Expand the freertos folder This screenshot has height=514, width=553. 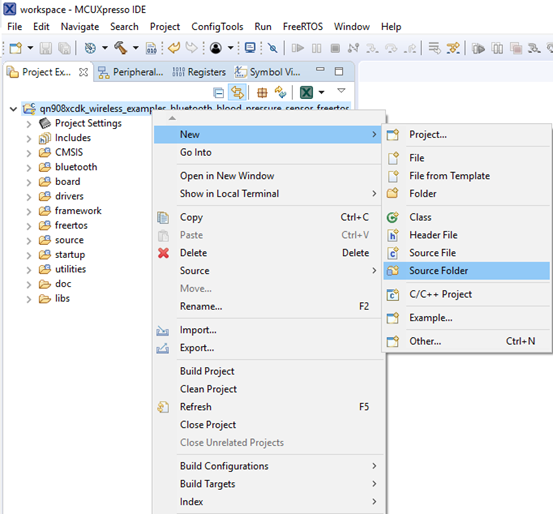point(29,226)
